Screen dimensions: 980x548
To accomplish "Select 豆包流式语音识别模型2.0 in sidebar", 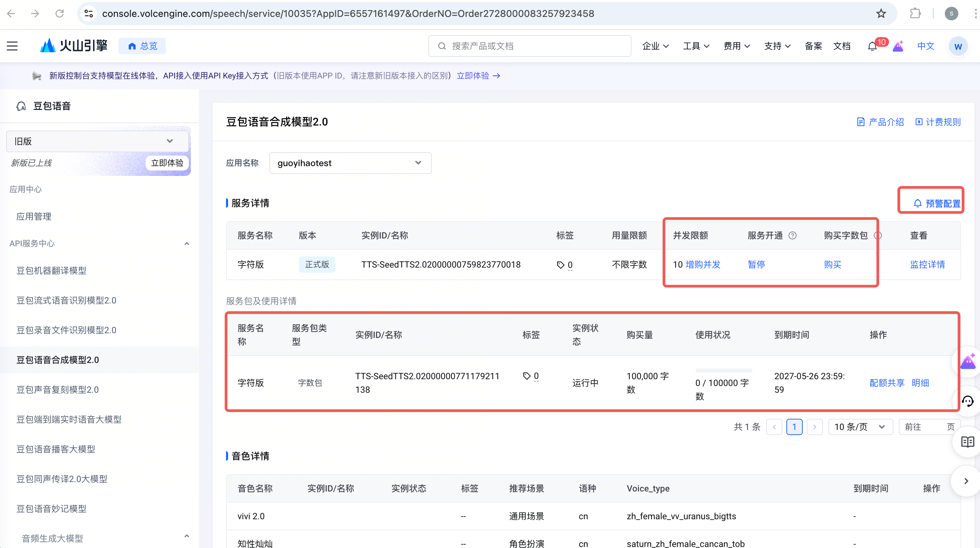I will (x=66, y=300).
